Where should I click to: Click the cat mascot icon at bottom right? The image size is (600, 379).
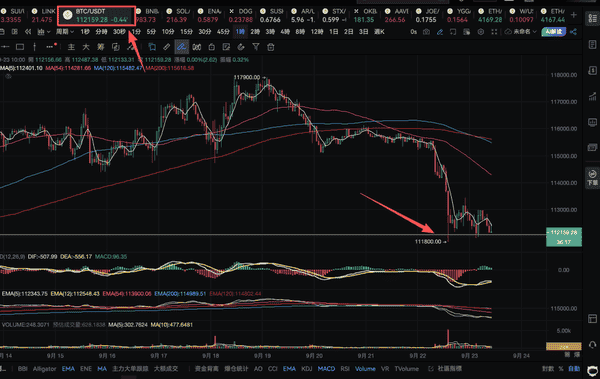592,370
